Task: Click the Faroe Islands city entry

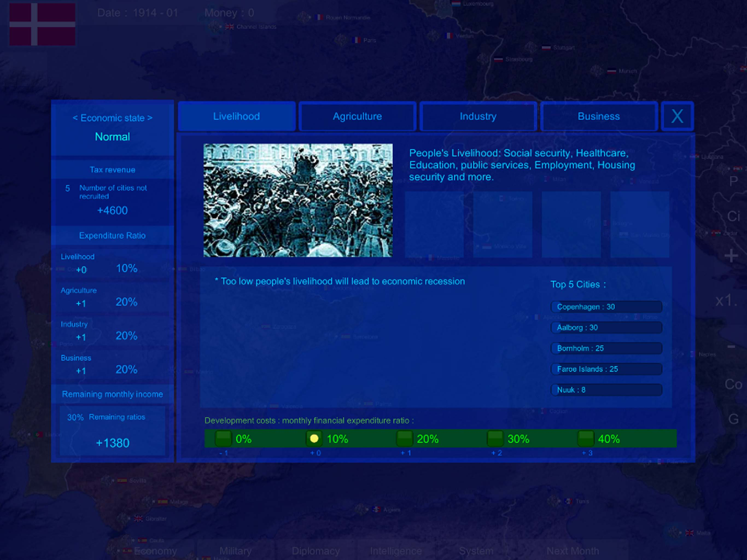Action: pos(606,369)
